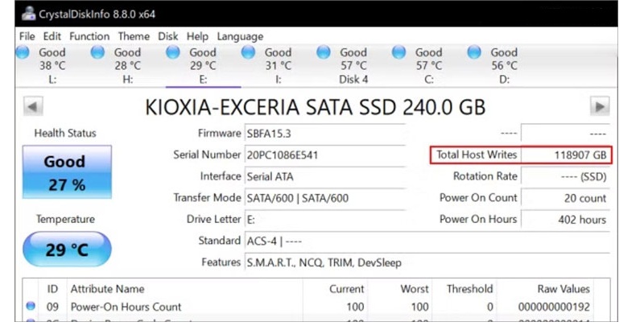
Task: Click the ID column header
Action: (52, 289)
